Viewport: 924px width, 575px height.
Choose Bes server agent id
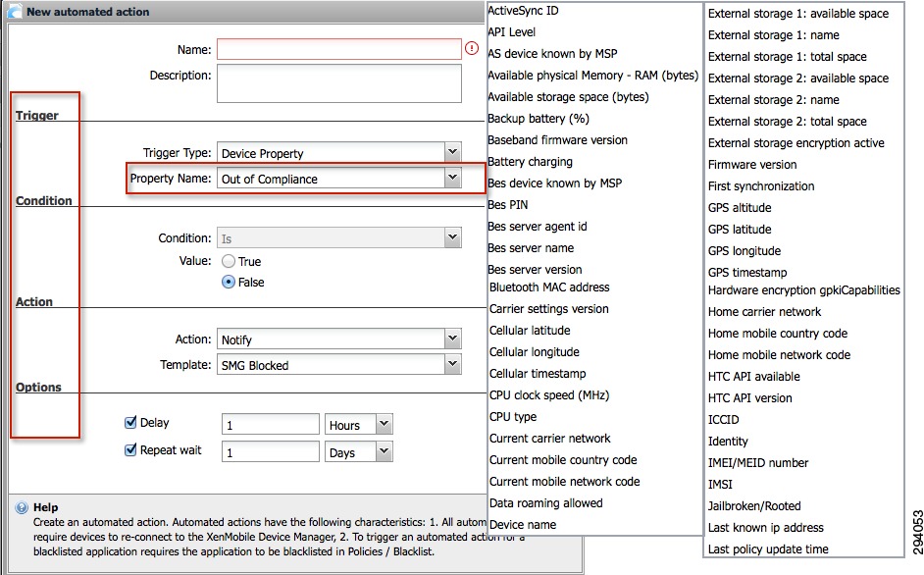click(x=538, y=227)
